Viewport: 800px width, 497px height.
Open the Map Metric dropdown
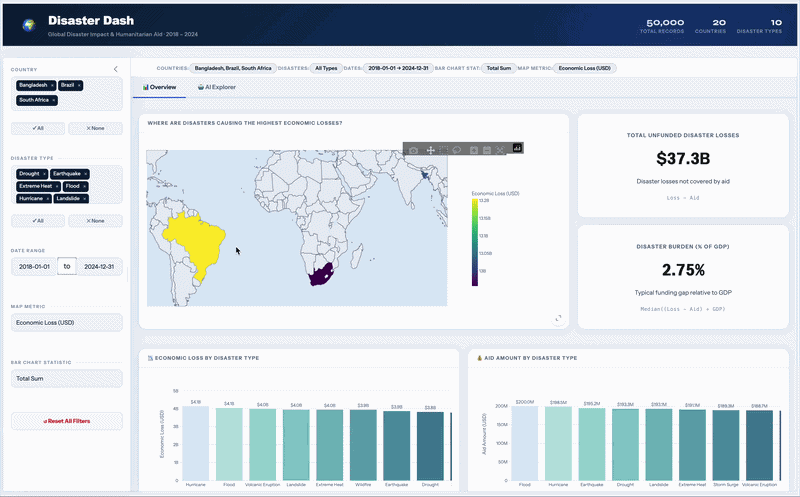(x=66, y=322)
